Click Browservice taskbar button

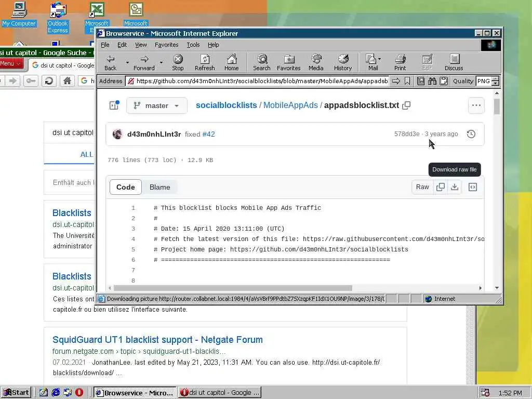pyautogui.click(x=135, y=393)
